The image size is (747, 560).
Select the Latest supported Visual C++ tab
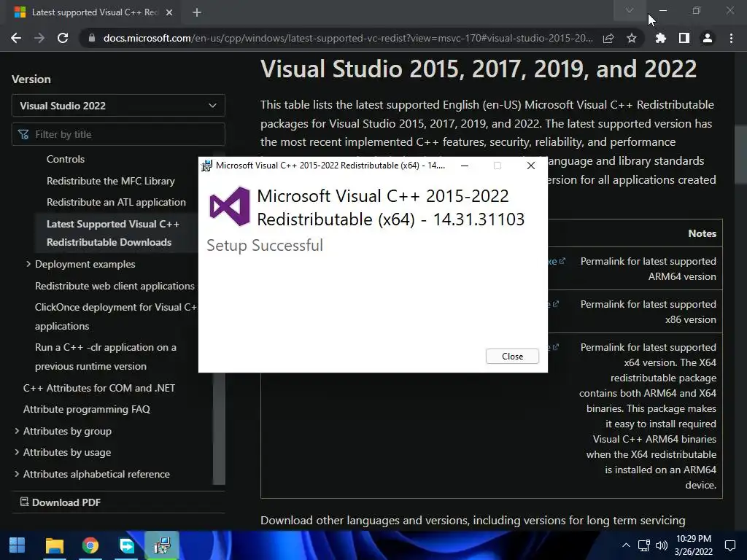[93, 12]
